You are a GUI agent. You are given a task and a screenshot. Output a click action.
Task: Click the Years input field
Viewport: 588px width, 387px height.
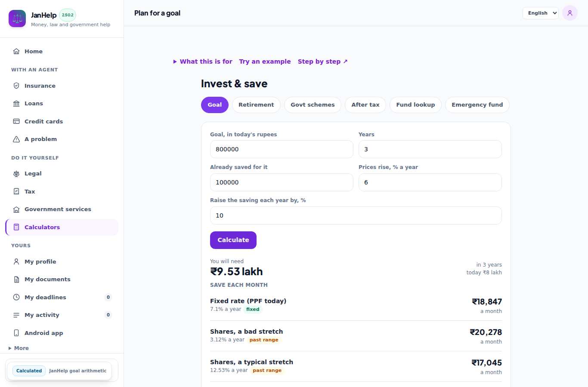coord(430,149)
